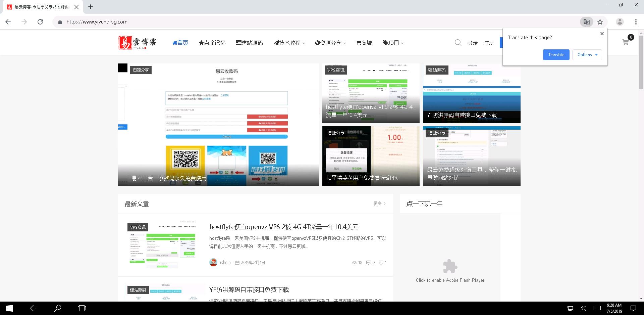Go to 建站源码 in the navigation

249,43
